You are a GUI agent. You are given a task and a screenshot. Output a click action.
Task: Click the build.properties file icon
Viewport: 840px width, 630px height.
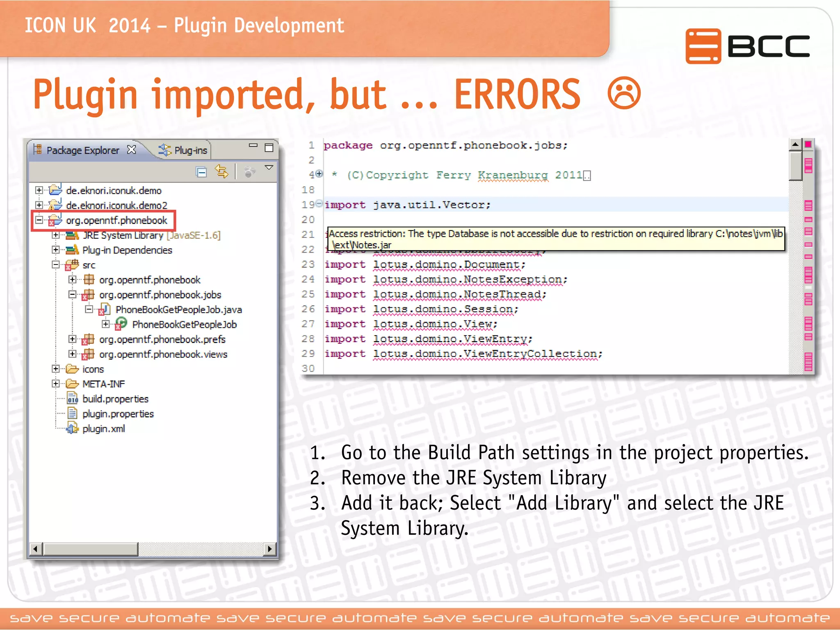73,399
